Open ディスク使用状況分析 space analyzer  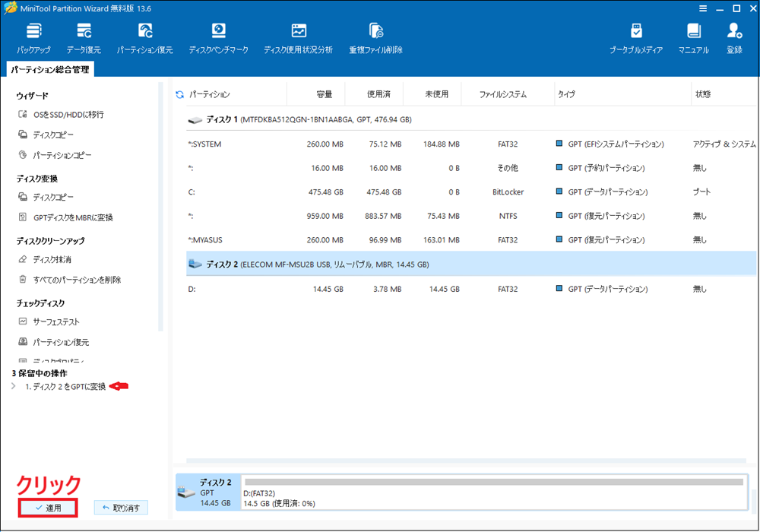coord(298,38)
